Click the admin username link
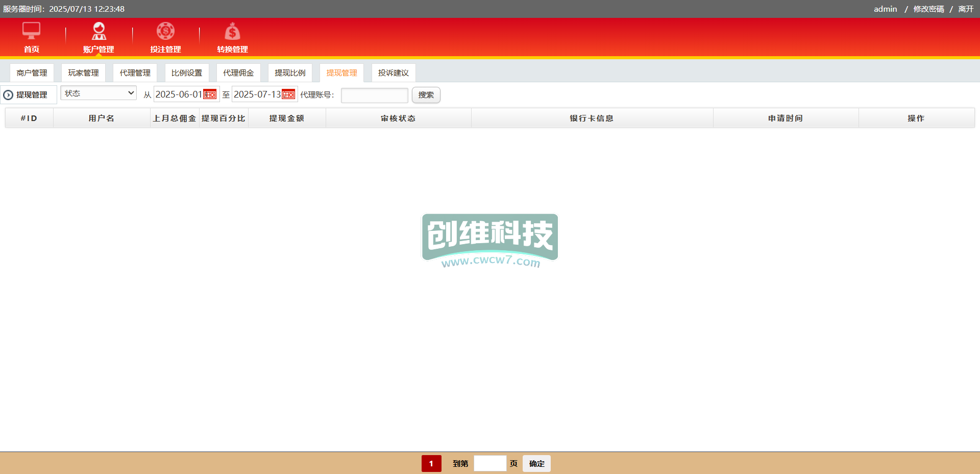Viewport: 980px width, 474px height. 885,9
